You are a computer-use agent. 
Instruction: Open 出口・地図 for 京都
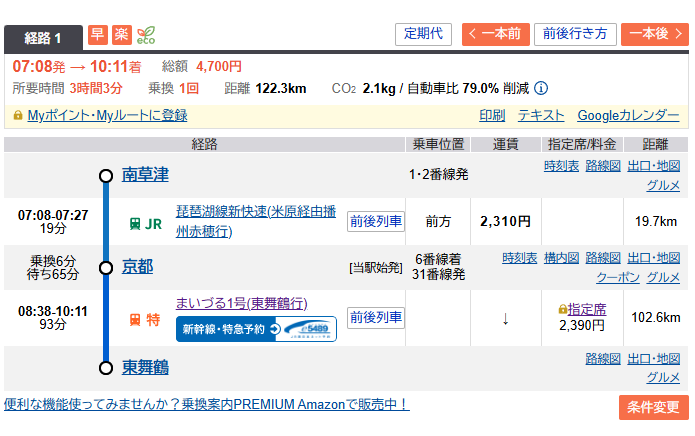click(x=654, y=258)
